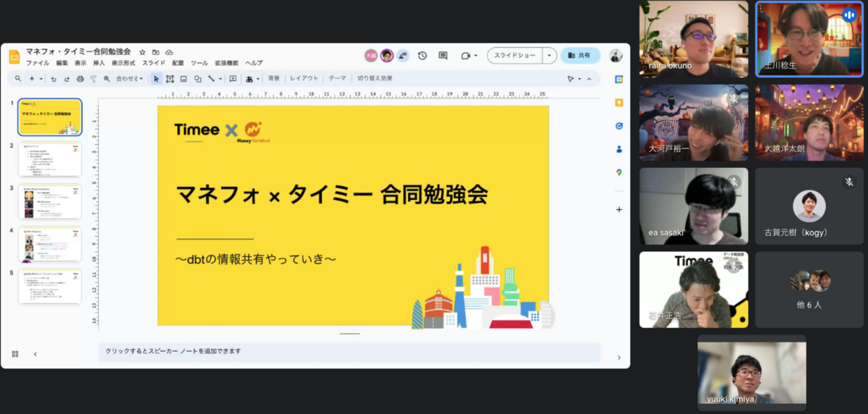
Task: Open Google Calendar side panel icon
Action: pos(619,79)
